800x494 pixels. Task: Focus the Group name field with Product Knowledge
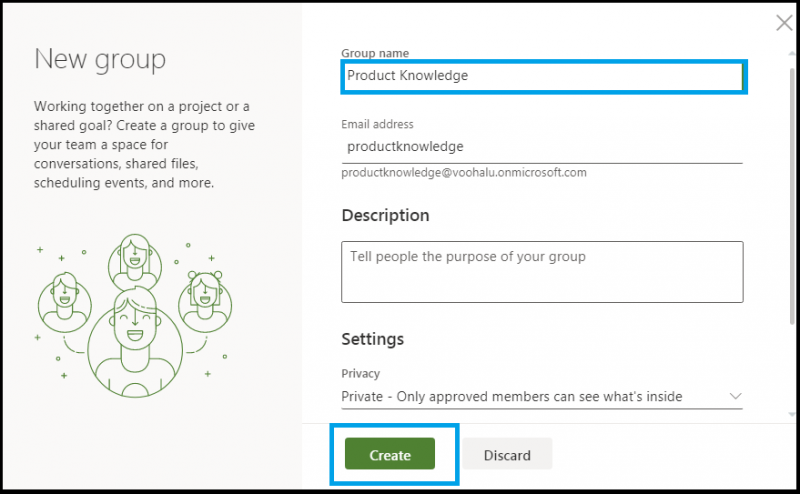(x=542, y=76)
